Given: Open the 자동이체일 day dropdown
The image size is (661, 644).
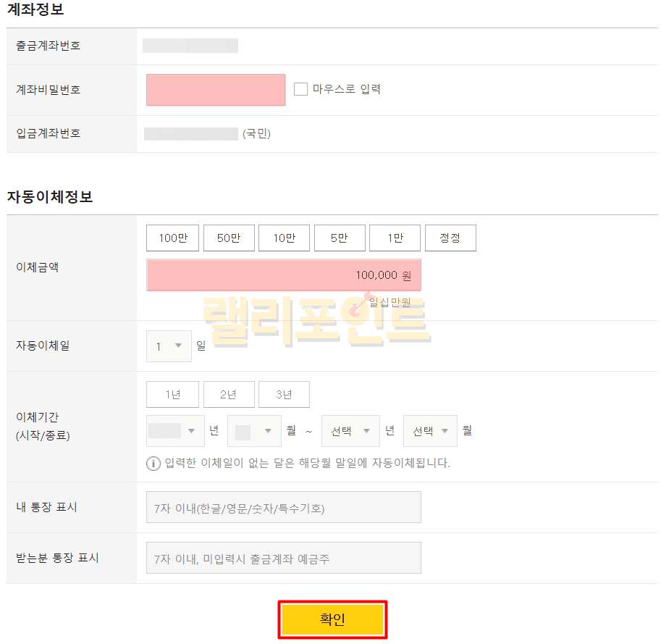Looking at the screenshot, I should [169, 346].
